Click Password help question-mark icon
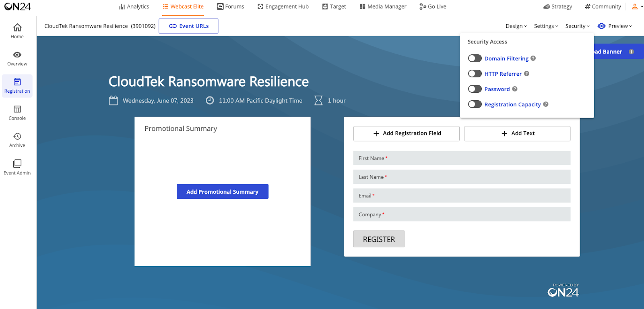 tap(514, 89)
